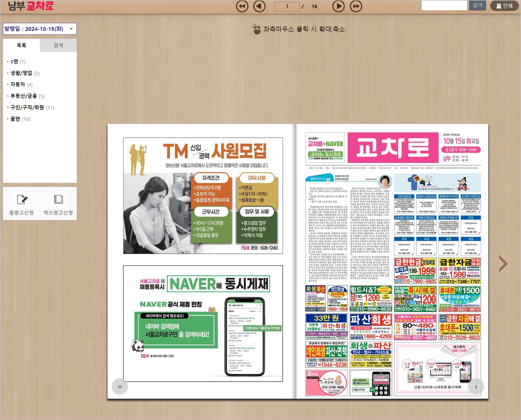Viewport: 521px width, 420px height.
Task: Click the 줄광고신청 label
Action: tap(22, 213)
